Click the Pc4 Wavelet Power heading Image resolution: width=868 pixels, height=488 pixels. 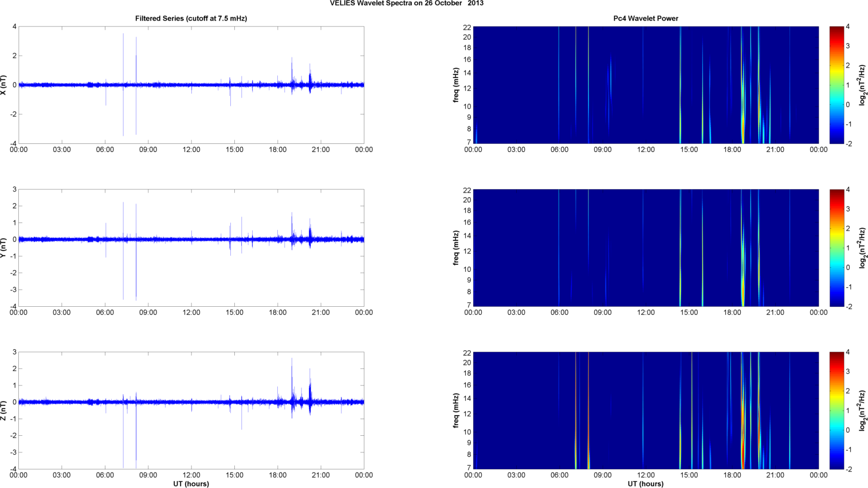coord(645,18)
